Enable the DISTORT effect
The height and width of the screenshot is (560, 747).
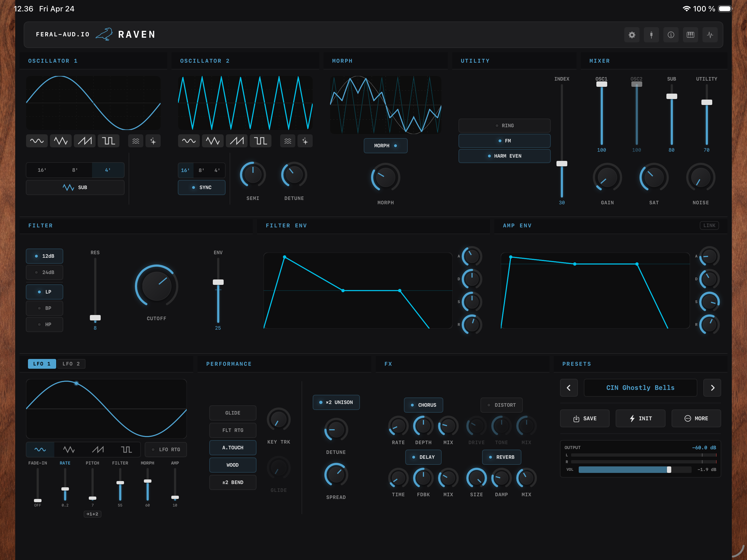point(502,405)
